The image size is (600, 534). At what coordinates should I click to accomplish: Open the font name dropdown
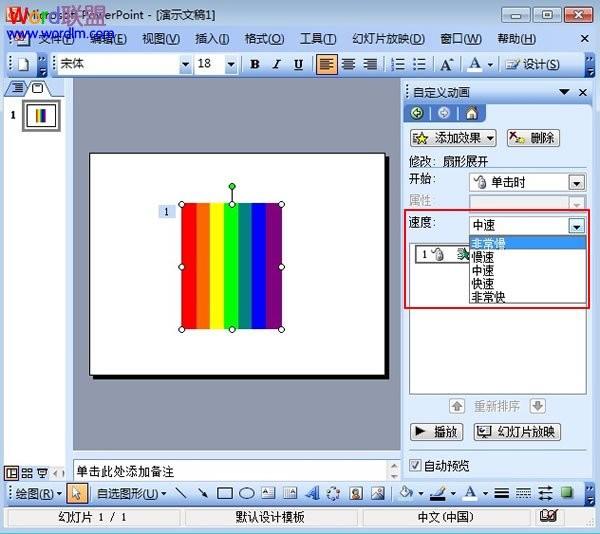click(x=185, y=64)
